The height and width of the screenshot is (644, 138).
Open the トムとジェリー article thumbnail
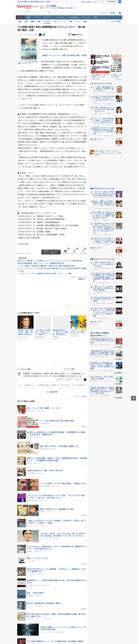78,322
